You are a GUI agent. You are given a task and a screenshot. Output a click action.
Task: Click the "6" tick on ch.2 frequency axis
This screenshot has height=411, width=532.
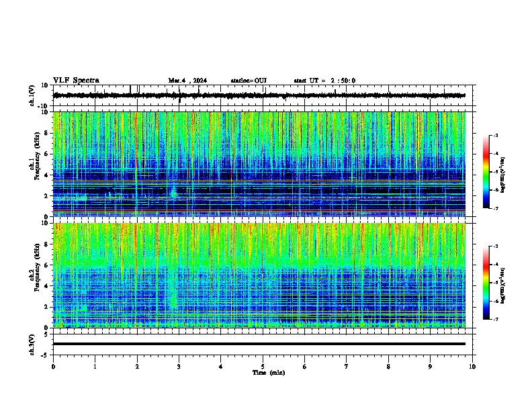[x=46, y=265]
